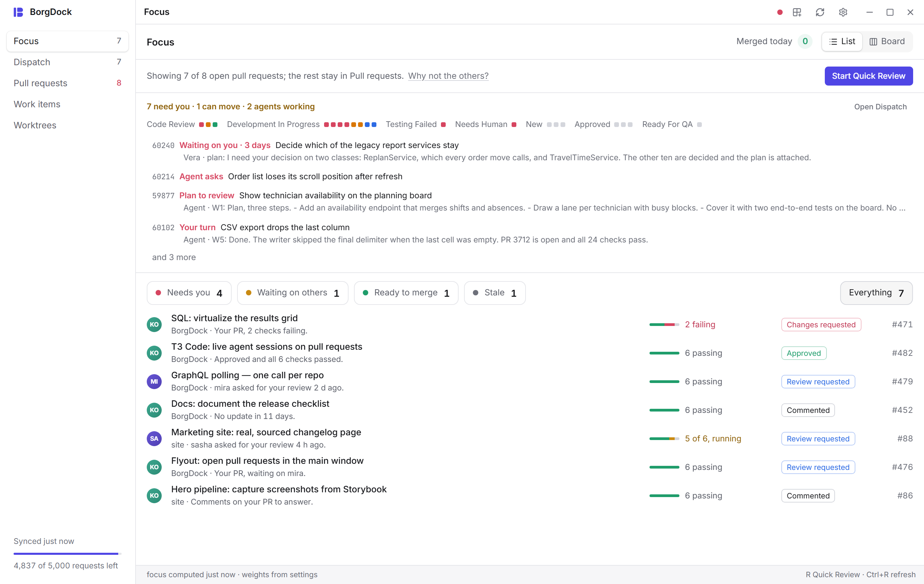This screenshot has height=584, width=924.
Task: Click KO avatar beside SQL virtualize PR
Action: (154, 324)
